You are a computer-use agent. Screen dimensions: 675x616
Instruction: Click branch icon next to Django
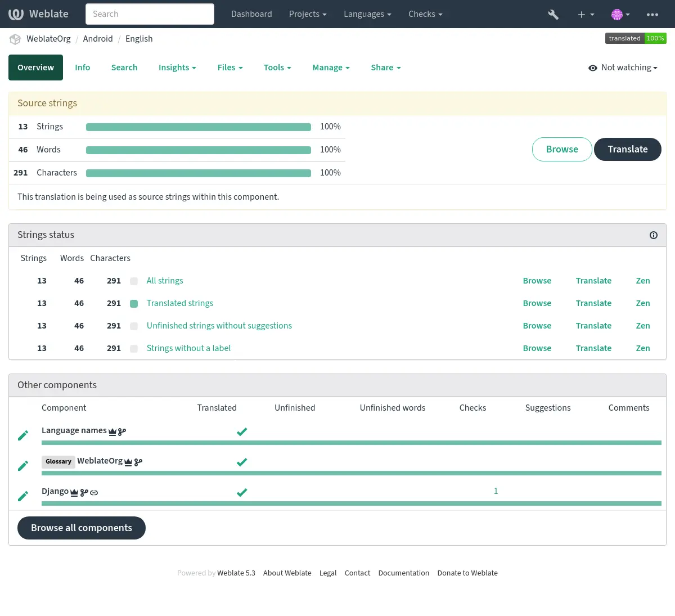pos(84,492)
